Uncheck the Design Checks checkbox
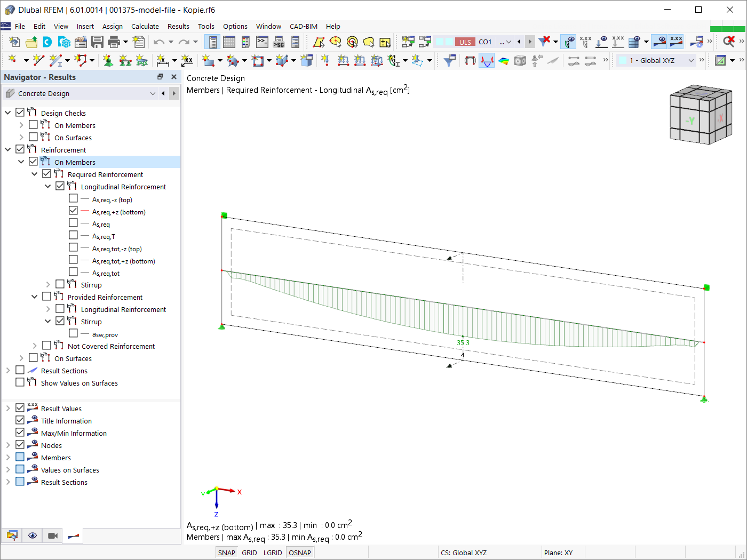 click(x=20, y=112)
